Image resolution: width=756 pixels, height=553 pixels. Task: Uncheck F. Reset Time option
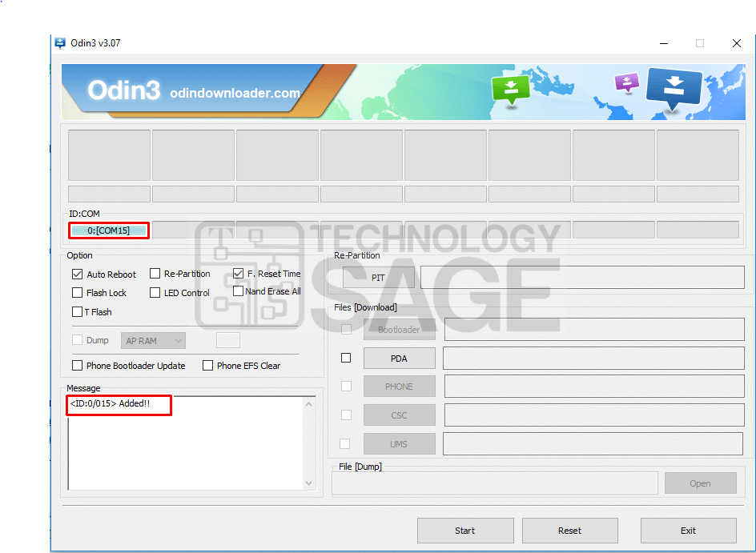tap(238, 274)
